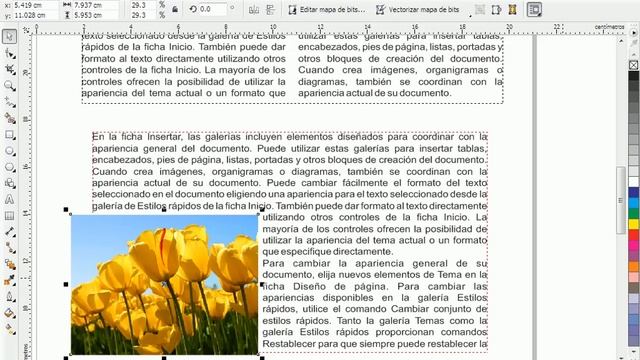Select the Rectangle tool
This screenshot has height=360, width=640.
coord(9,135)
